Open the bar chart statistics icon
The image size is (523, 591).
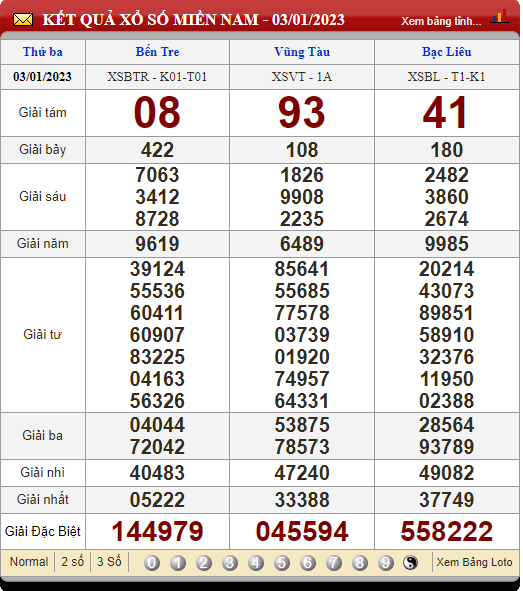[499, 17]
